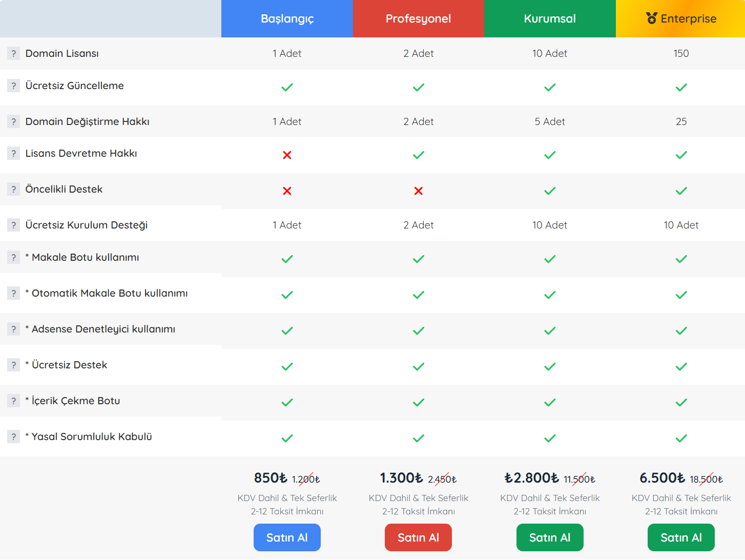Select the Profesyonel plan header
This screenshot has height=560, width=745.
tap(419, 18)
